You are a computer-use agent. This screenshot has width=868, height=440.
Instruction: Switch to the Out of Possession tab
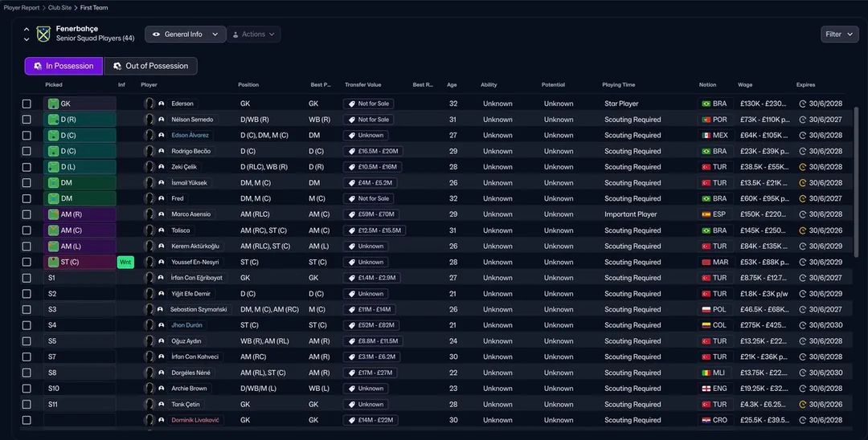[150, 66]
